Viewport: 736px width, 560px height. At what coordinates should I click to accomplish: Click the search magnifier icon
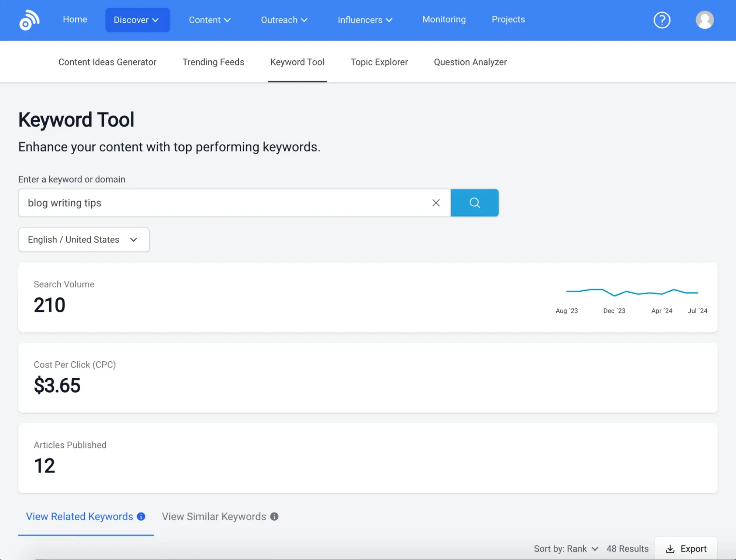tap(475, 202)
